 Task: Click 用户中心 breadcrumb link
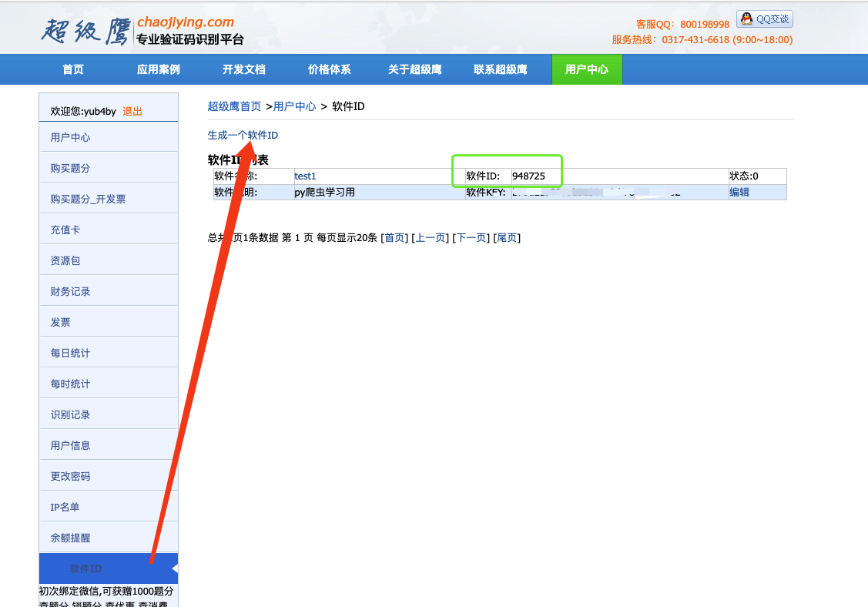click(294, 106)
